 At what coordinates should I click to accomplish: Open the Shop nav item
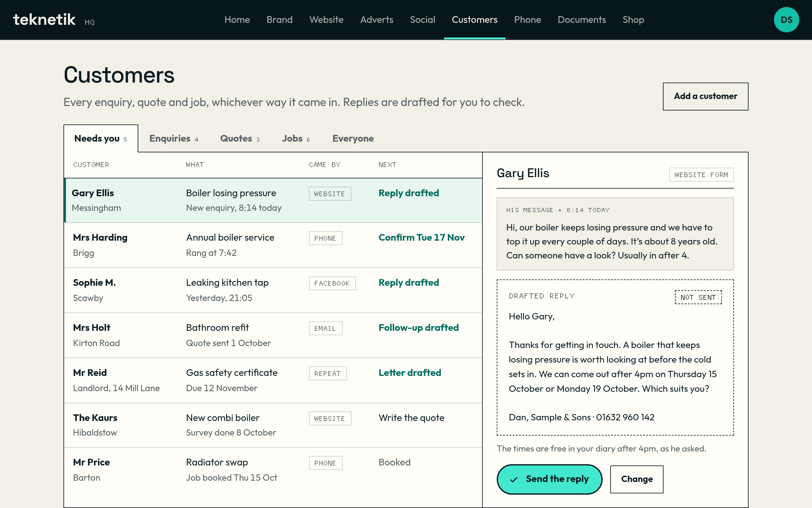pos(633,19)
